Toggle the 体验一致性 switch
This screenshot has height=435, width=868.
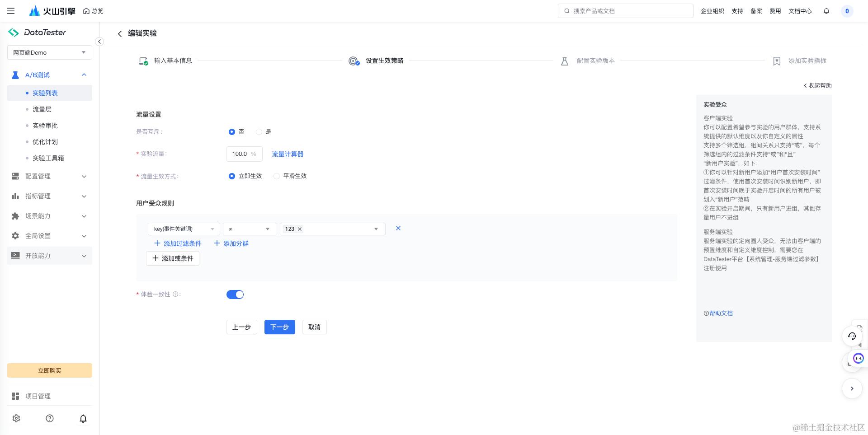point(235,295)
